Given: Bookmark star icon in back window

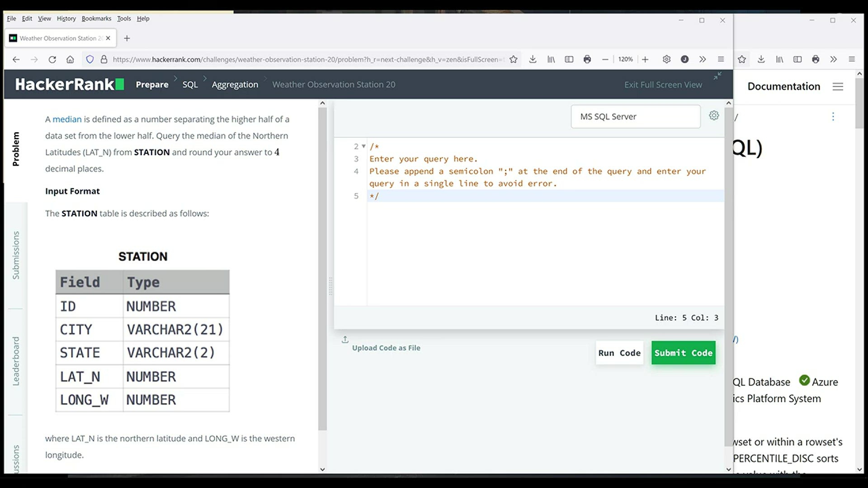Looking at the screenshot, I should click(742, 59).
